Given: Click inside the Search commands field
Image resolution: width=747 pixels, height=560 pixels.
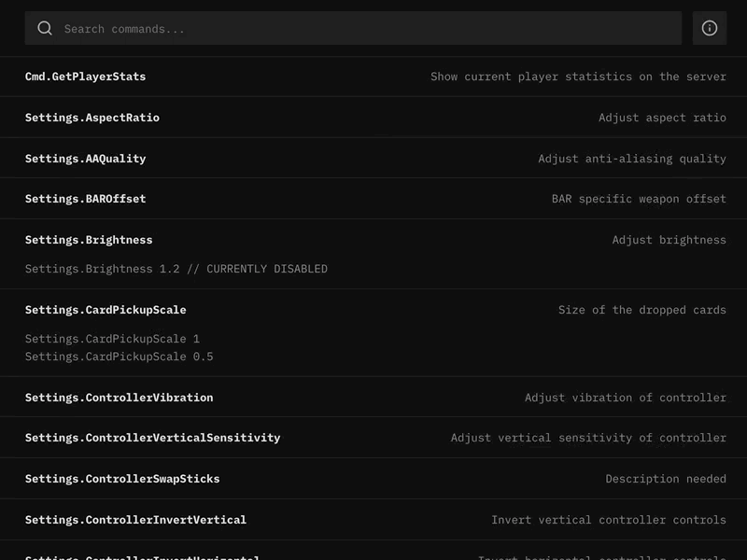Looking at the screenshot, I should click(x=280, y=28).
